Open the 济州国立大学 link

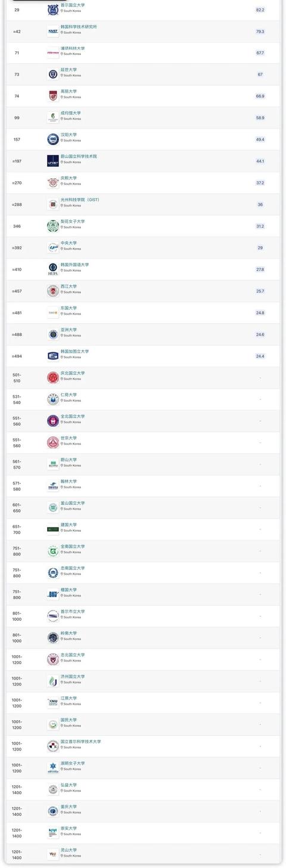coord(73,677)
